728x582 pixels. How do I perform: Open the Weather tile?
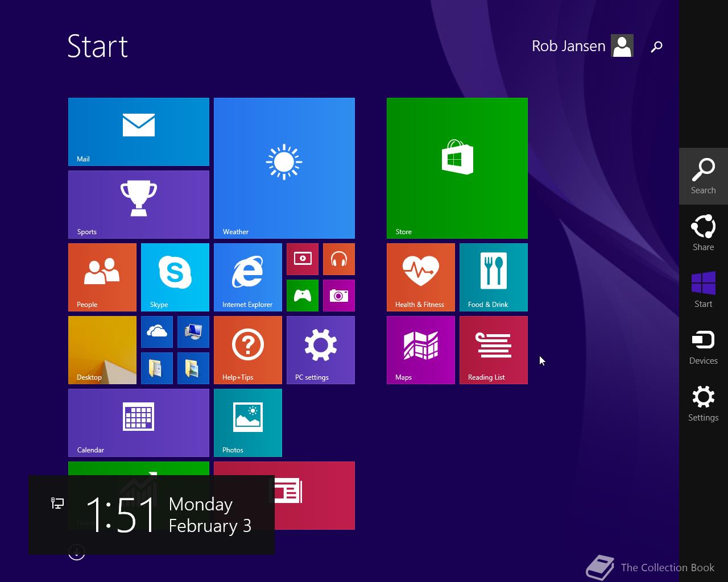click(x=284, y=168)
